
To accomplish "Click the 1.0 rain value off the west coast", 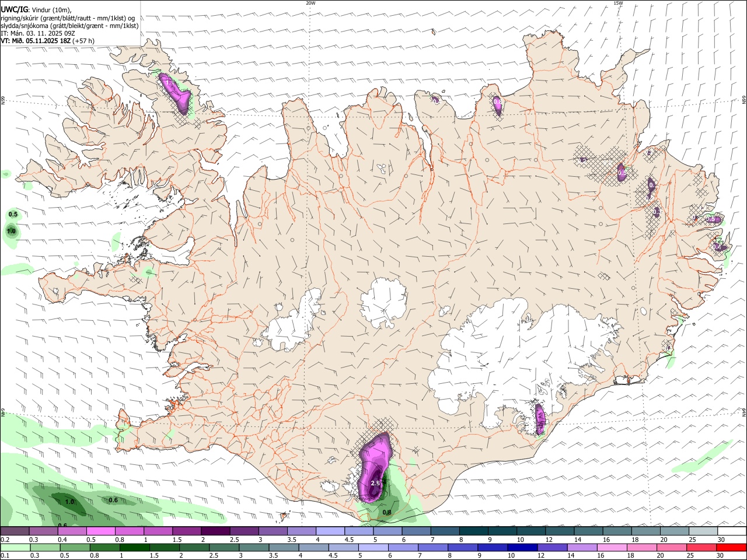I will pyautogui.click(x=11, y=232).
